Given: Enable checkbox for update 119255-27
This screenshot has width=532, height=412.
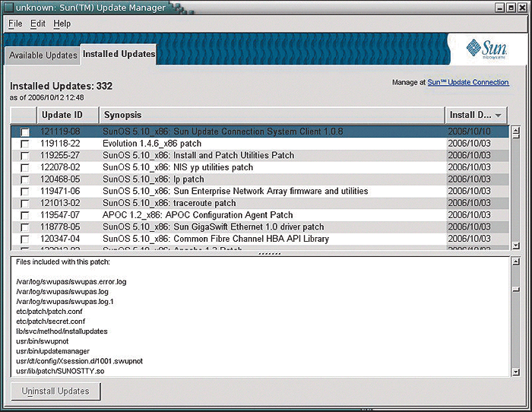Looking at the screenshot, I should pyautogui.click(x=25, y=155).
